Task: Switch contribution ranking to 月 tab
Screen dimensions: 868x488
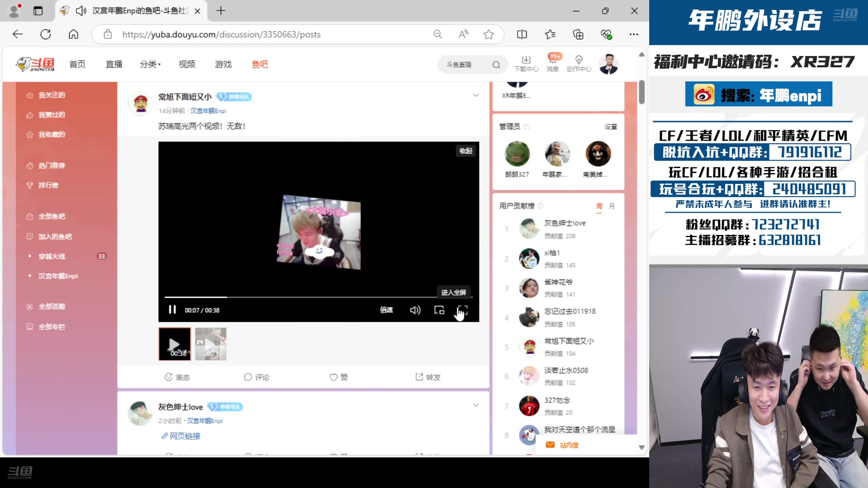Action: 612,206
